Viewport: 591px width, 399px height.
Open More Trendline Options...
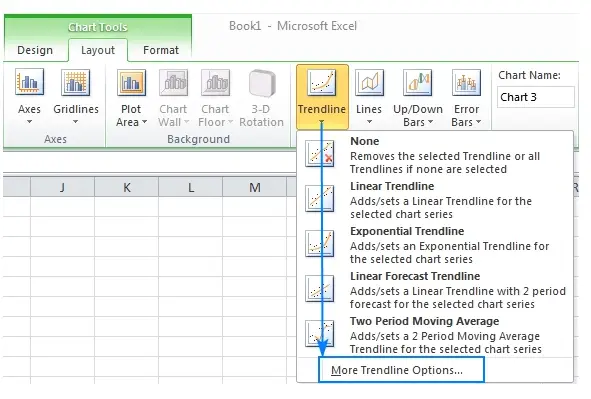click(401, 370)
